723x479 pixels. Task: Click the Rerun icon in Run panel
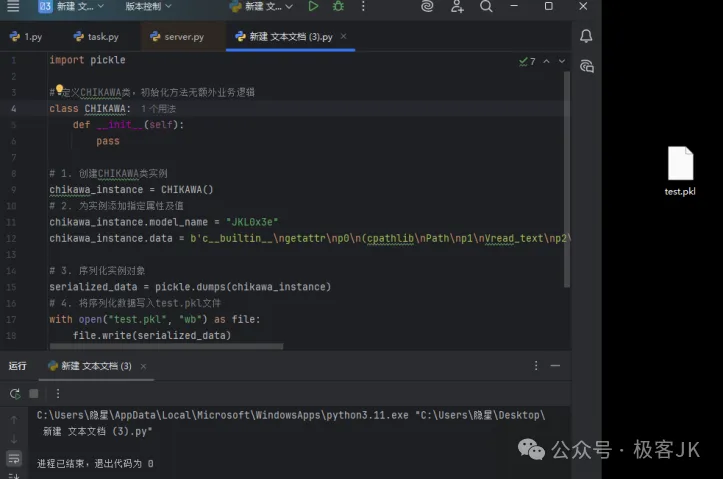14,393
